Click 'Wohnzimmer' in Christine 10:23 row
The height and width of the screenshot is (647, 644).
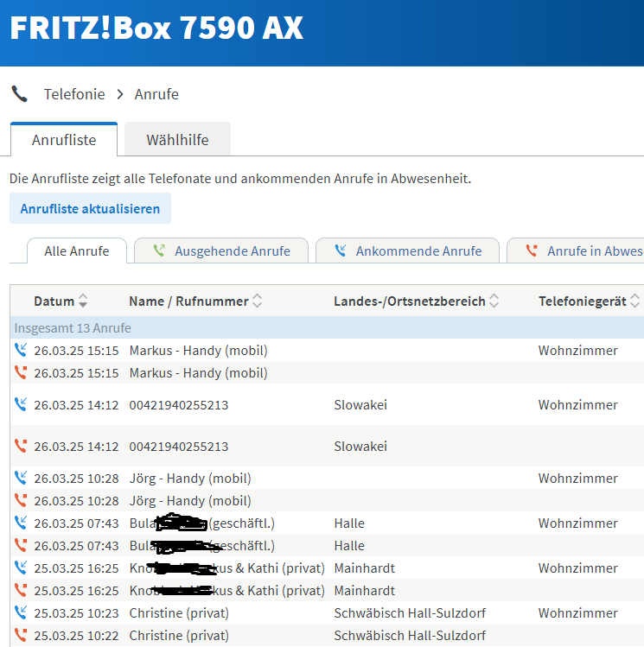(578, 613)
